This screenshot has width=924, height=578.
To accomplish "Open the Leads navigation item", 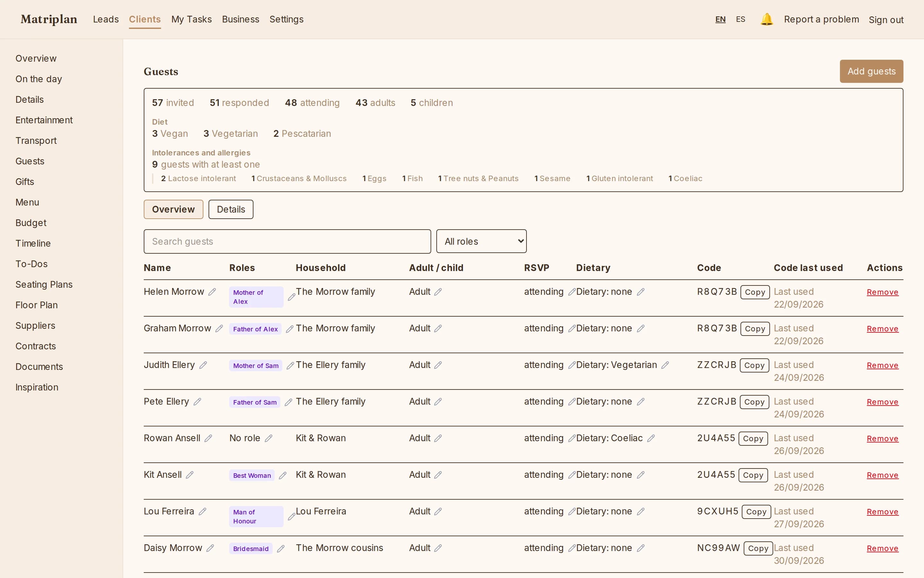I will pos(106,19).
